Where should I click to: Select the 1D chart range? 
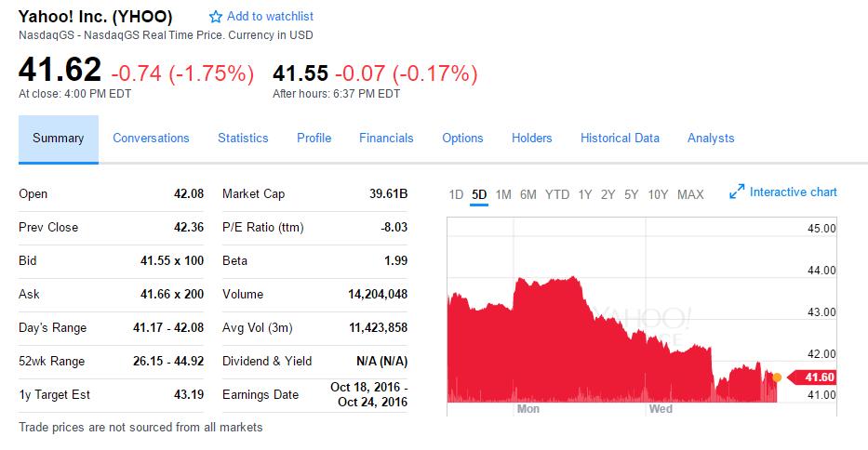[x=456, y=194]
